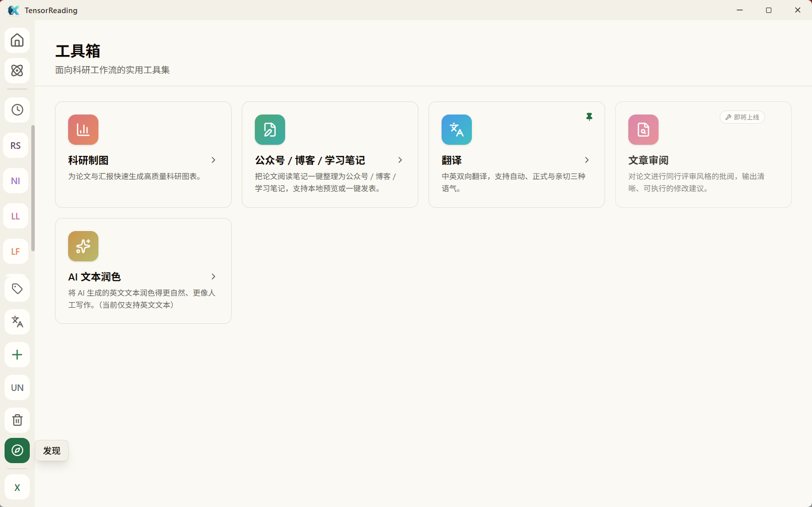Click the 发现 tooltip label
Image resolution: width=812 pixels, height=507 pixels.
coord(51,450)
